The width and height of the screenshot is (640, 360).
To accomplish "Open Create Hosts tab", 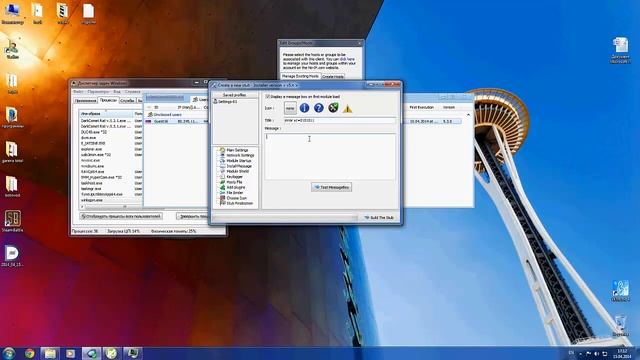I will [x=333, y=77].
